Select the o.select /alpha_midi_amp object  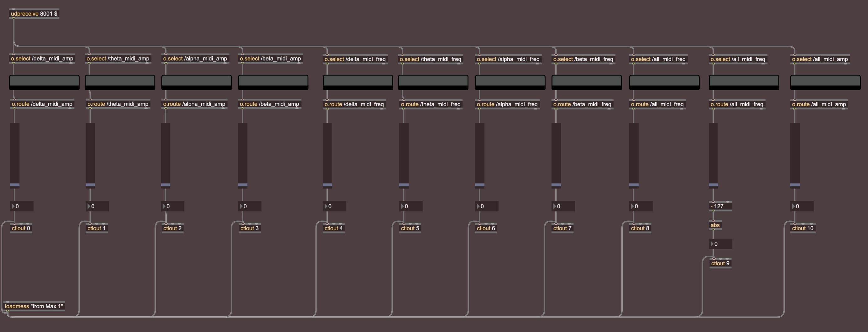tap(195, 59)
